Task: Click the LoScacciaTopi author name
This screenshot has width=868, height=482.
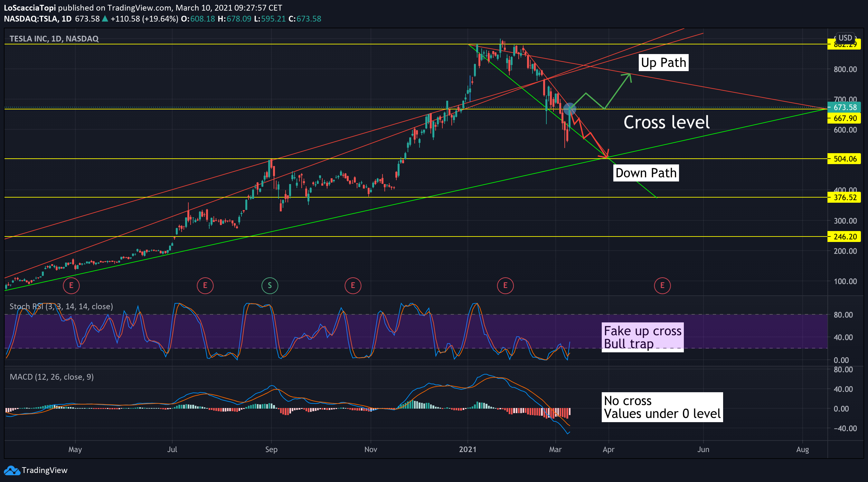Action: tap(30, 8)
